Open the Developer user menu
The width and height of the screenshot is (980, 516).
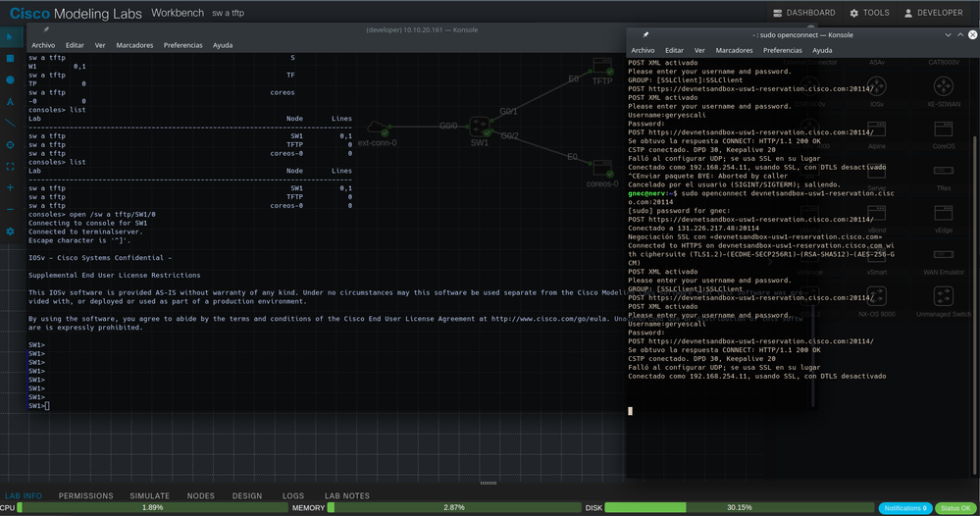click(933, 13)
